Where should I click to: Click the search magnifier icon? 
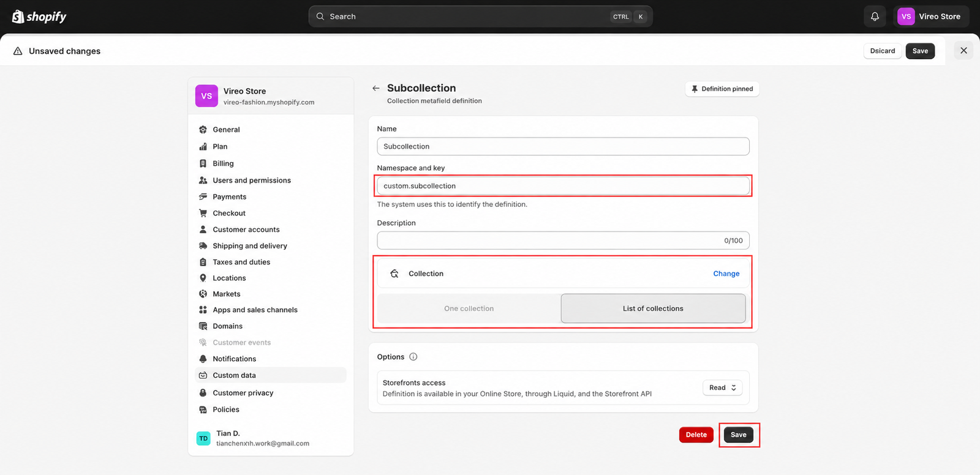point(320,17)
